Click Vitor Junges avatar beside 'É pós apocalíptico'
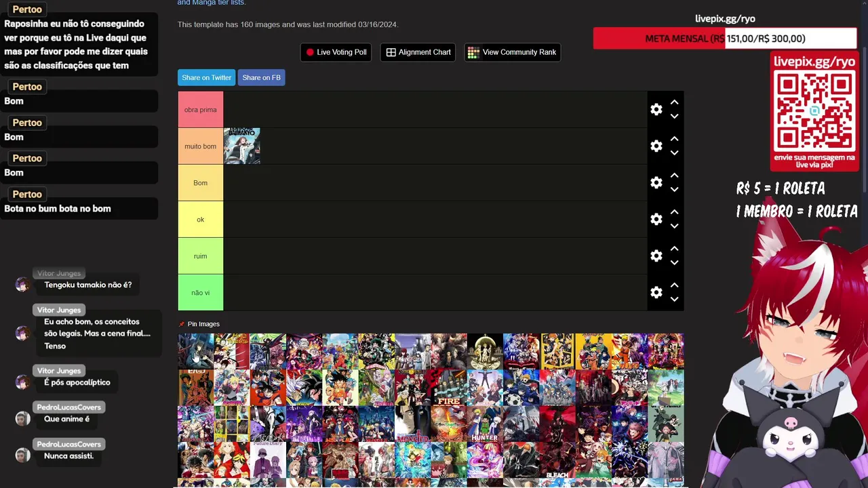 (x=22, y=382)
